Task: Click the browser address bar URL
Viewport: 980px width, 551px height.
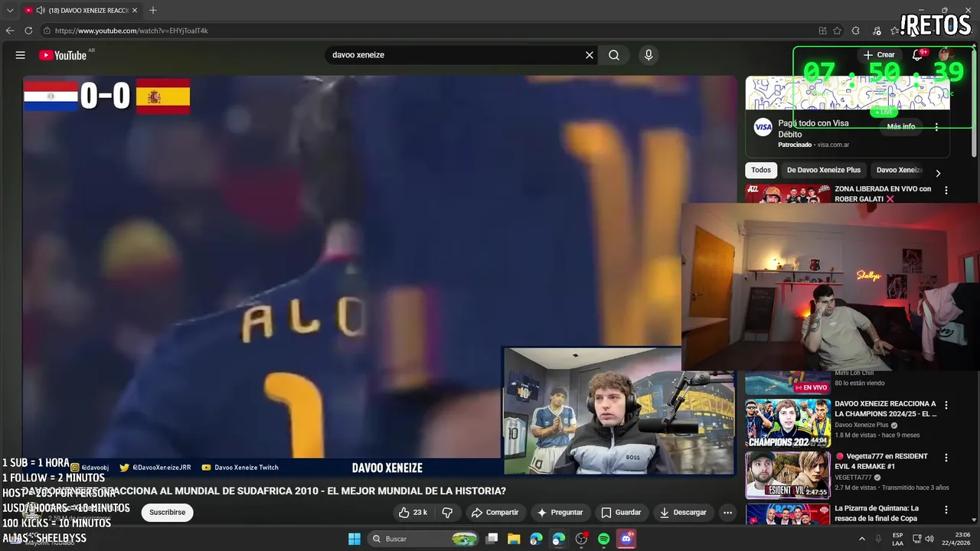Action: pos(132,31)
